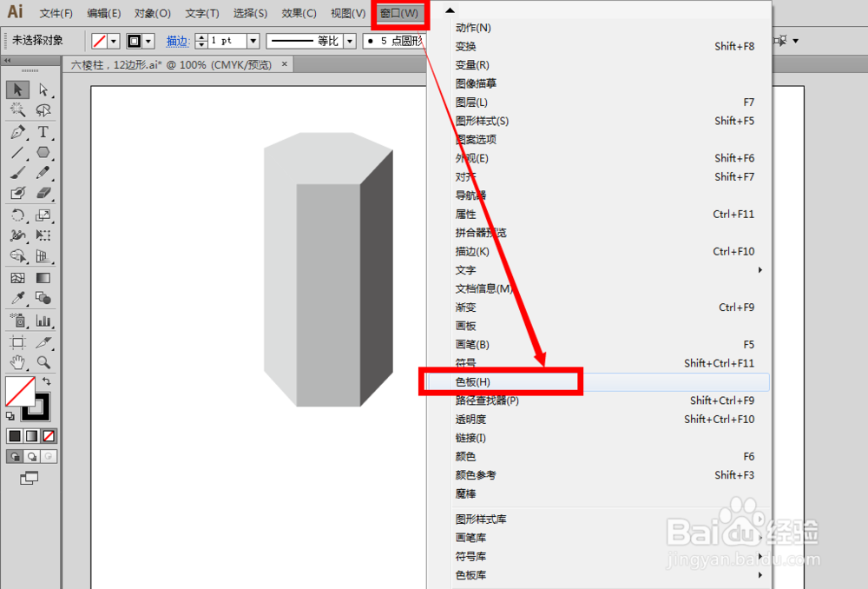868x589 pixels.
Task: Select the Scale tool
Action: tap(43, 215)
